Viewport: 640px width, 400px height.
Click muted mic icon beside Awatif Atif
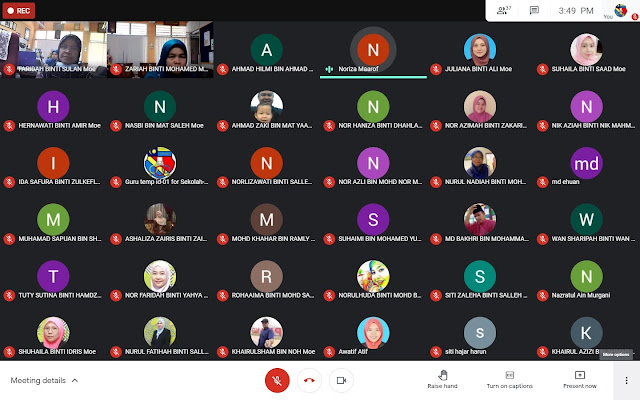tap(329, 351)
